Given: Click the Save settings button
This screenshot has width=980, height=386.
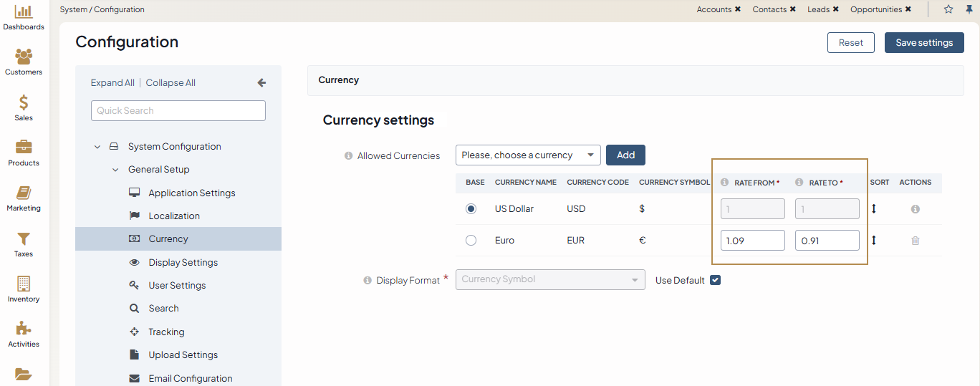Looking at the screenshot, I should pos(923,43).
